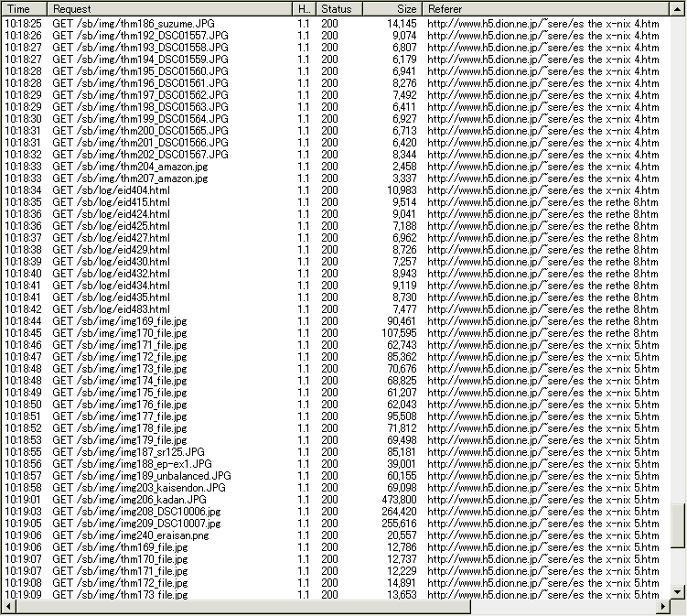This screenshot has height=616, width=687.
Task: Click the timestamp 10:18:25
Action: (23, 24)
